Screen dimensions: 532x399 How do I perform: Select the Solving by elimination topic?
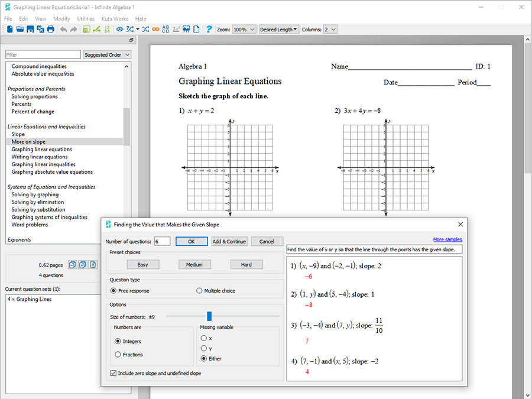pyautogui.click(x=38, y=202)
